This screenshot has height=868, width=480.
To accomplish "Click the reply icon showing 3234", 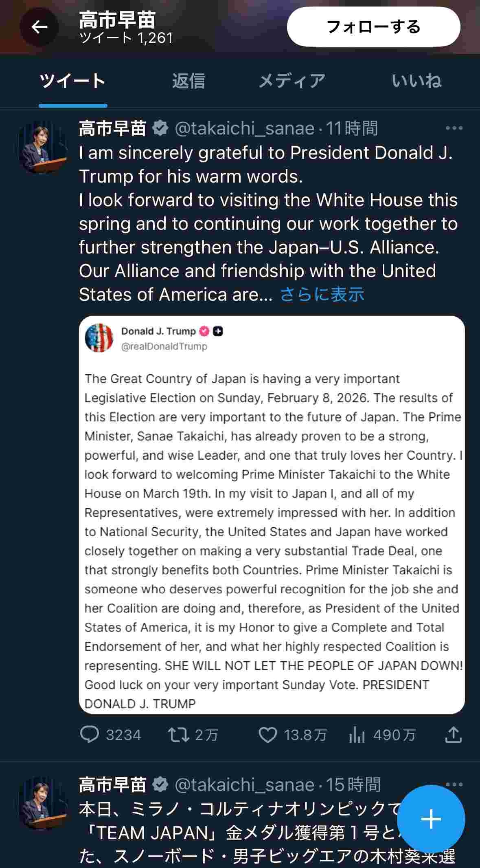I will click(90, 735).
